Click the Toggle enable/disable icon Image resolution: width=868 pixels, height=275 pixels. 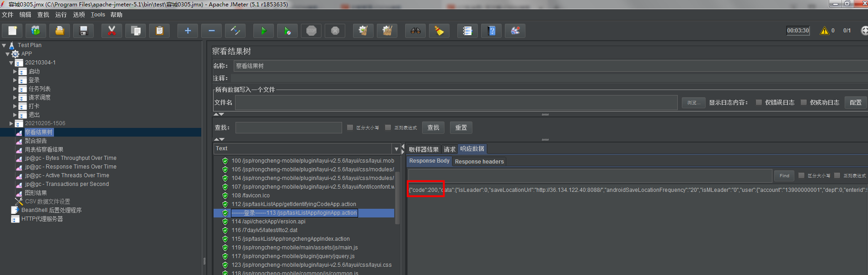[x=235, y=31]
